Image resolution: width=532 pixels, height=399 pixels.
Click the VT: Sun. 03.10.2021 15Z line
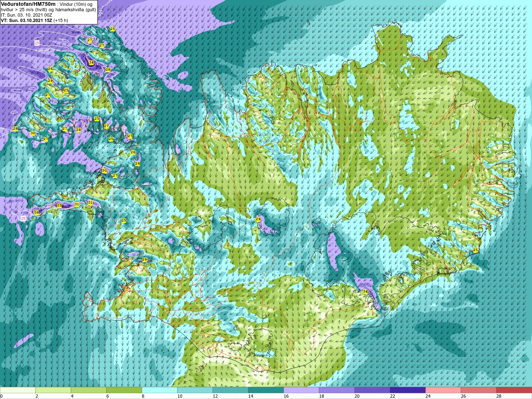(x=34, y=20)
